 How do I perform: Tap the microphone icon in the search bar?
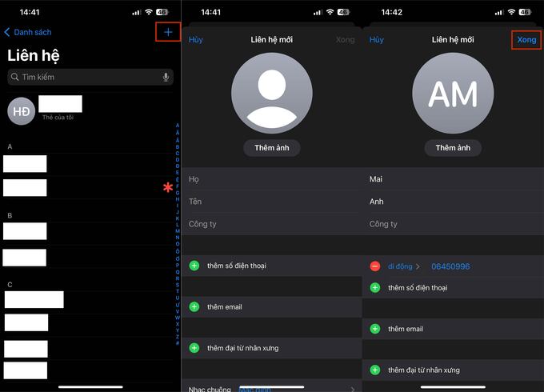coord(166,77)
